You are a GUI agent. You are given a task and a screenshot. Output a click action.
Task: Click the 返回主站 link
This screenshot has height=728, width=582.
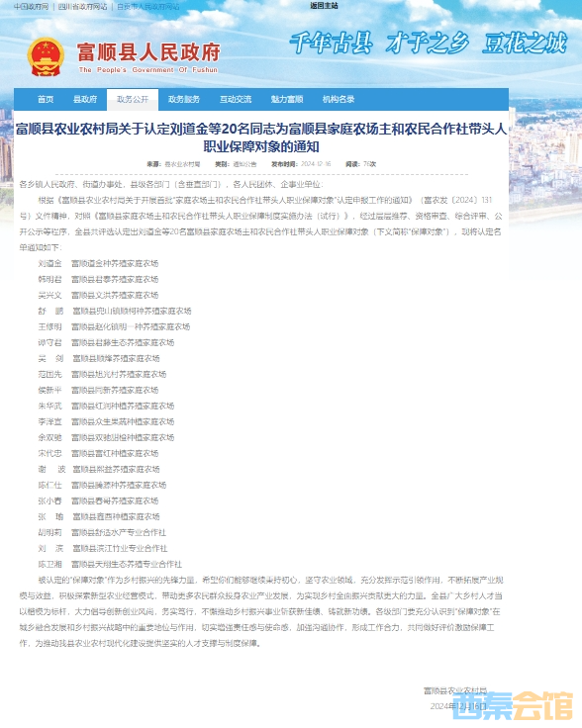click(x=325, y=6)
